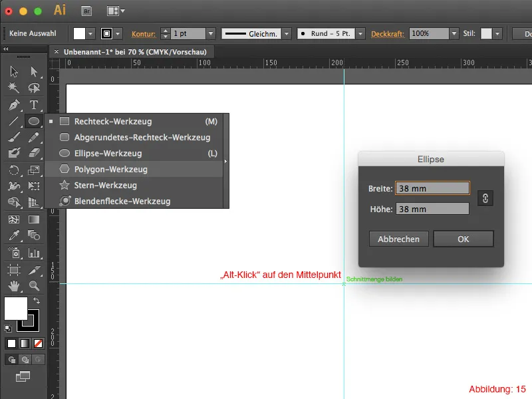The height and width of the screenshot is (399, 532).
Task: Select the Gradient tool
Action: click(34, 219)
